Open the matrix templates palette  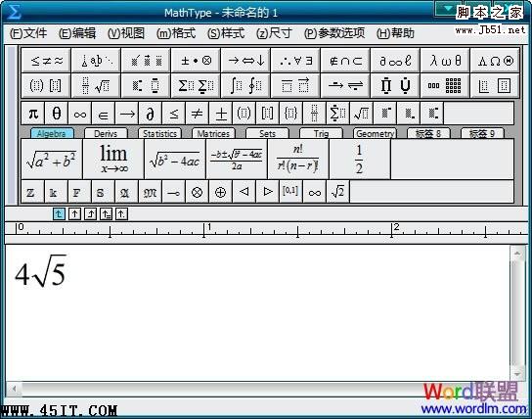(x=445, y=85)
